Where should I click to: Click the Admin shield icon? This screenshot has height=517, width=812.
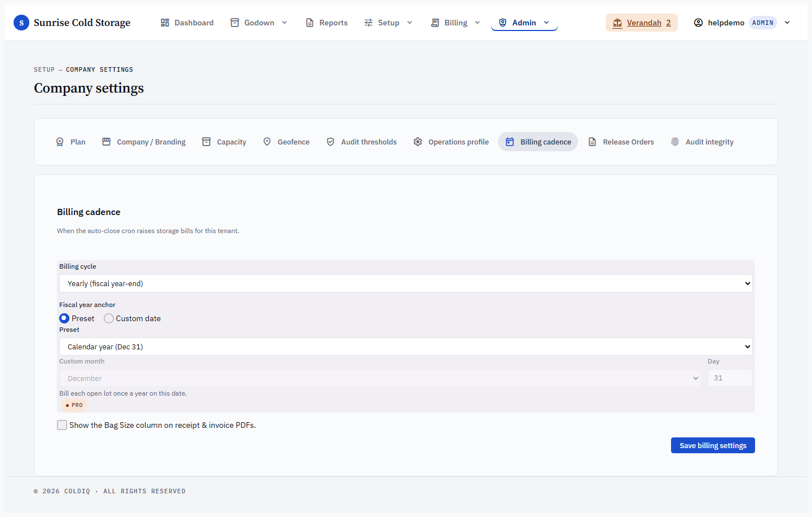pos(502,23)
